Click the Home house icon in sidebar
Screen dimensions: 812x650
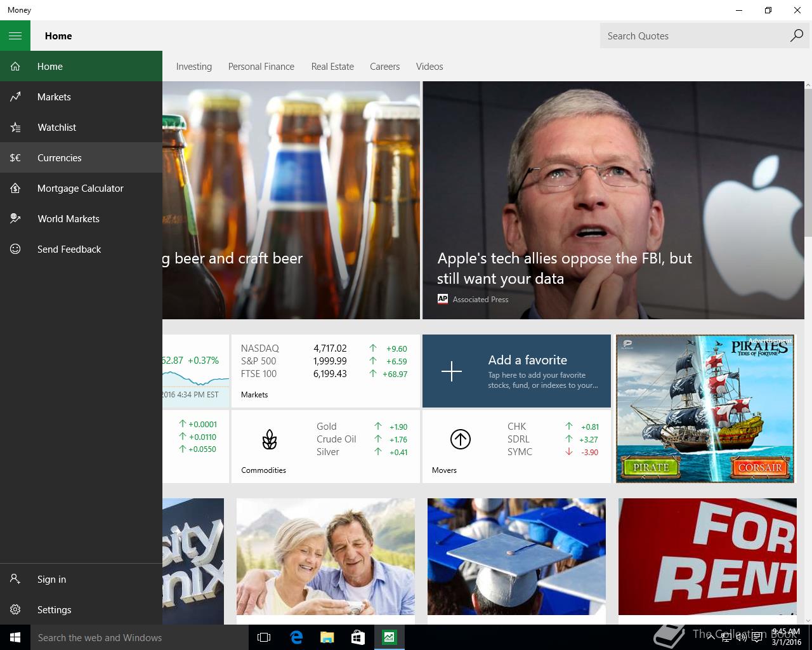pyautogui.click(x=15, y=66)
